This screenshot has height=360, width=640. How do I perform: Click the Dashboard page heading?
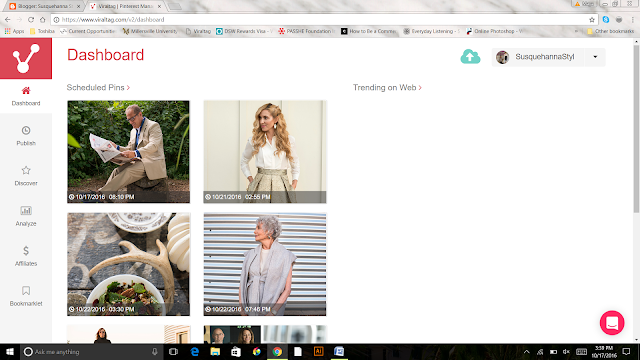click(x=105, y=55)
